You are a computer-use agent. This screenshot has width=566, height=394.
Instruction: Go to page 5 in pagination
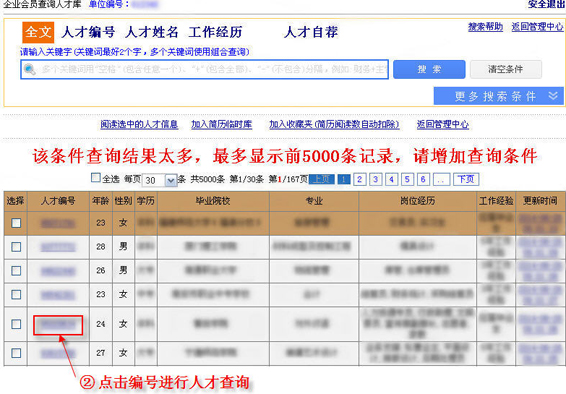pyautogui.click(x=407, y=179)
